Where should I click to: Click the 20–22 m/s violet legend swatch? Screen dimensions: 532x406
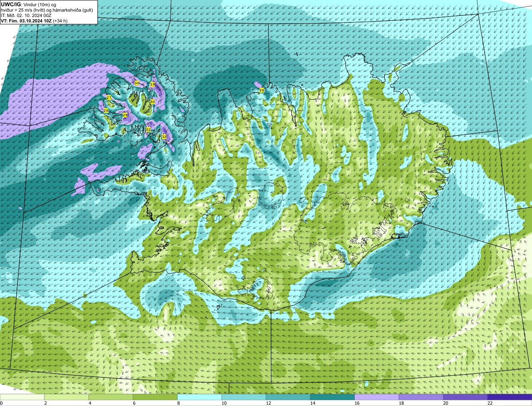pos(465,397)
